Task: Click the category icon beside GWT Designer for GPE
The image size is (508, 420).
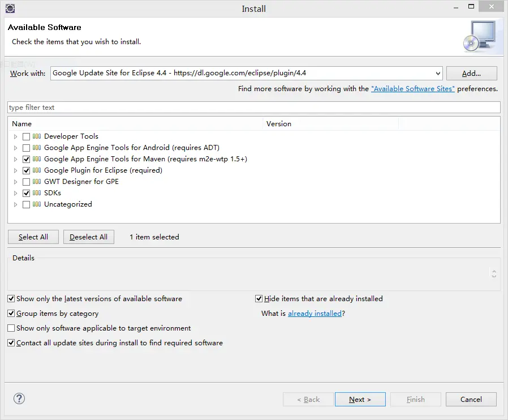Action: point(37,182)
